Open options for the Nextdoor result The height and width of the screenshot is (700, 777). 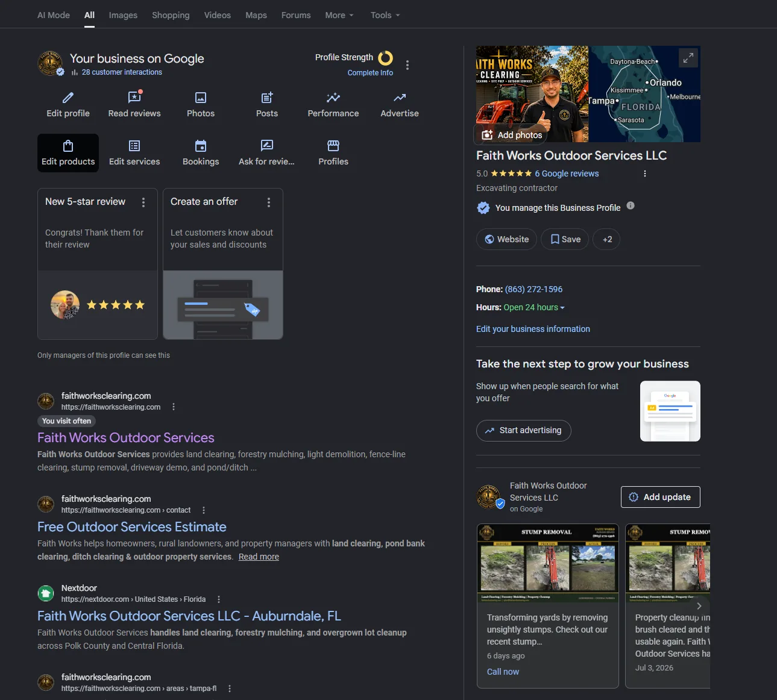[x=219, y=599]
